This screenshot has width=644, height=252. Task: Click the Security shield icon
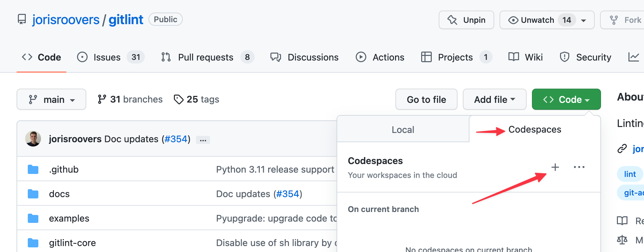coord(565,57)
